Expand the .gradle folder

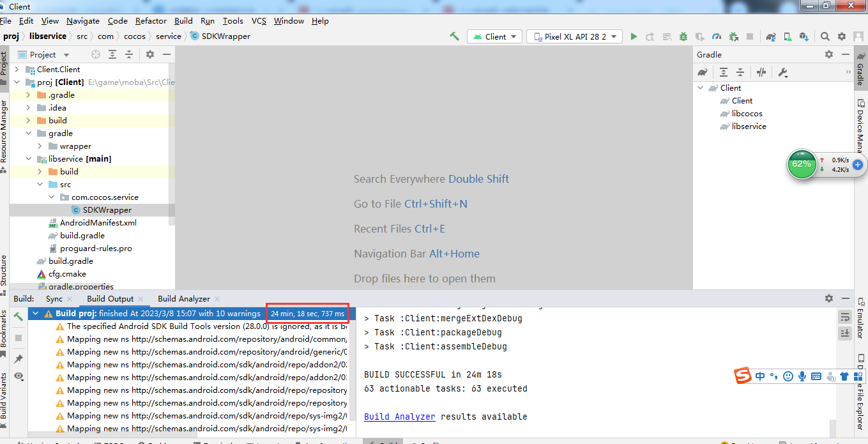(29, 95)
